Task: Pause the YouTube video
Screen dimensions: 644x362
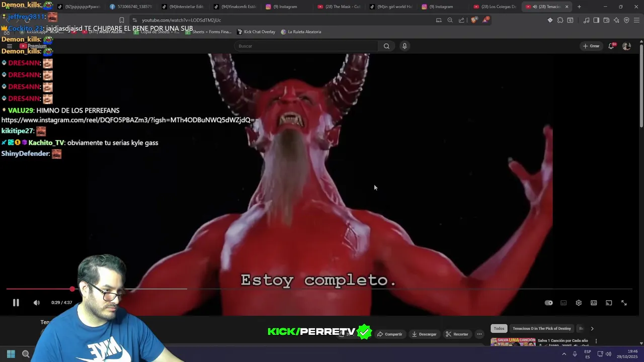Action: point(16,303)
